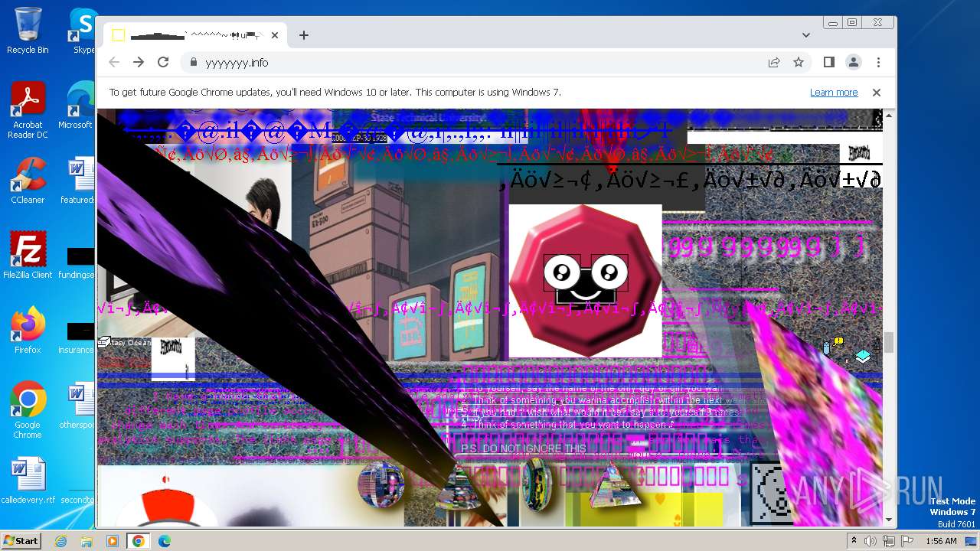Image resolution: width=980 pixels, height=551 pixels.
Task: Select the open yyyyyyy.info tab
Action: [195, 35]
